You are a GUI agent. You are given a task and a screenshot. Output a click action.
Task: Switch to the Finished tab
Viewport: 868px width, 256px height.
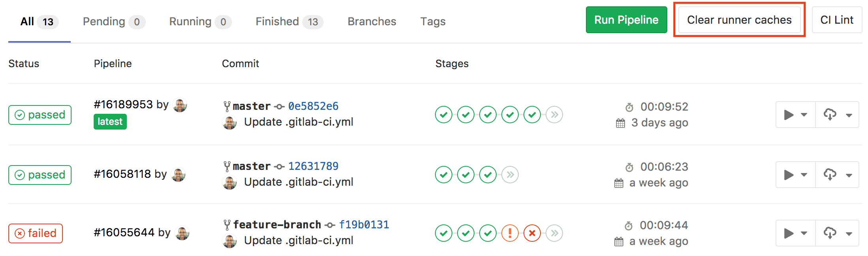click(x=289, y=22)
